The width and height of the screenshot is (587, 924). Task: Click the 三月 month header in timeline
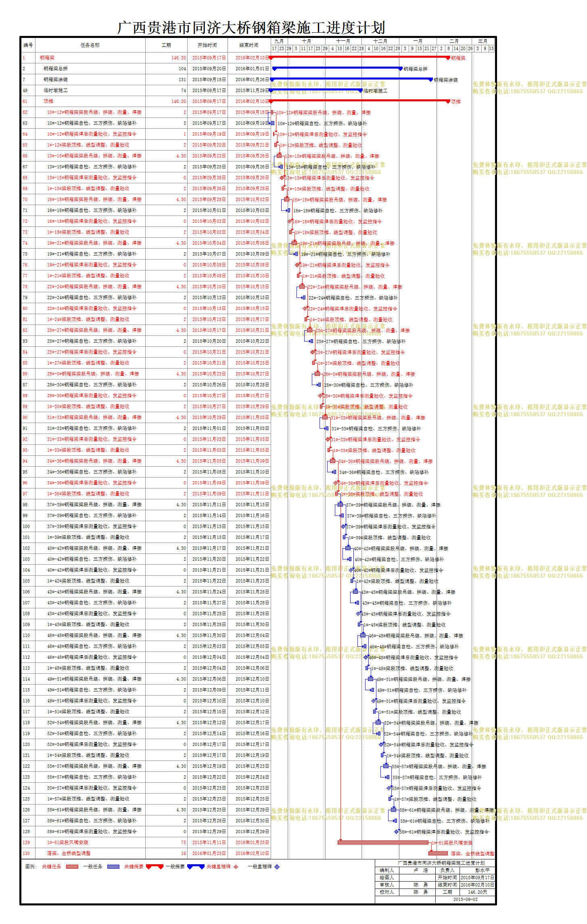coord(483,41)
